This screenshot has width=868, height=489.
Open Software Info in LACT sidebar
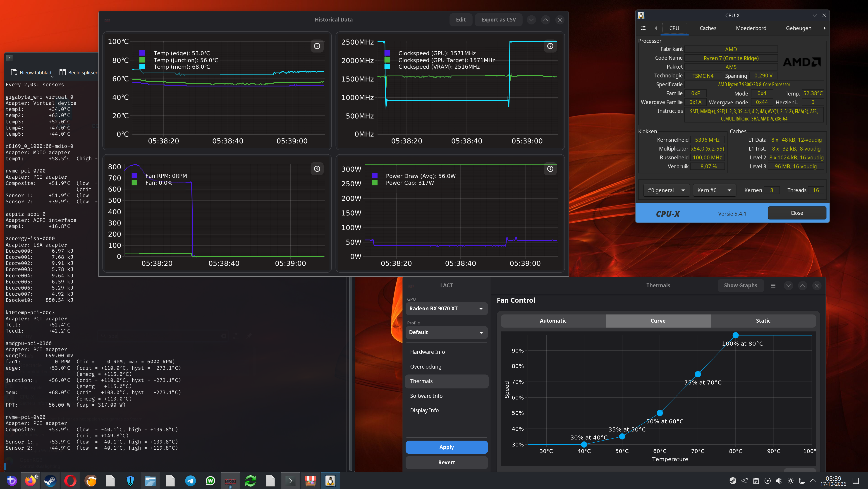447,396
